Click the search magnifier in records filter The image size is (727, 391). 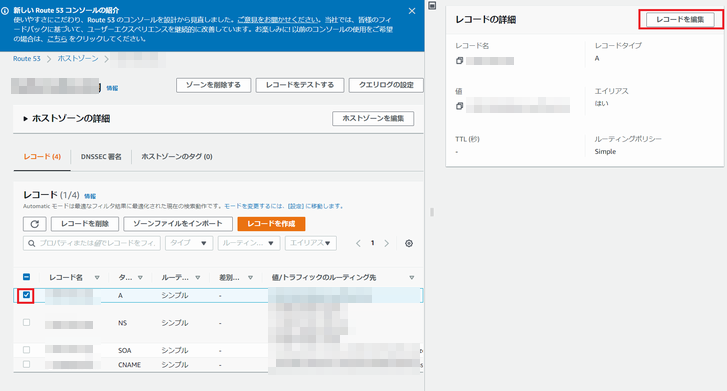(32, 244)
